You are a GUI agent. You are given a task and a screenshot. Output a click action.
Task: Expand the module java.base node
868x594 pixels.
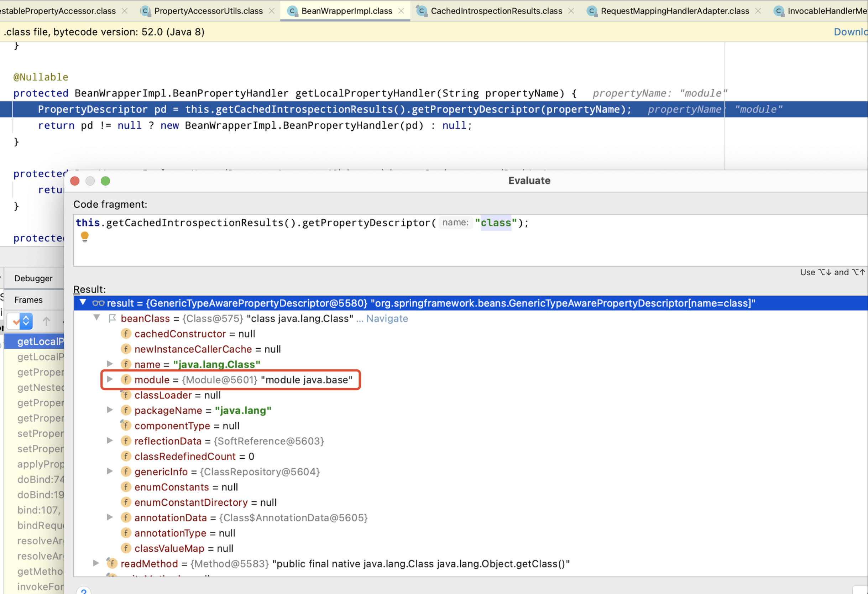110,379
